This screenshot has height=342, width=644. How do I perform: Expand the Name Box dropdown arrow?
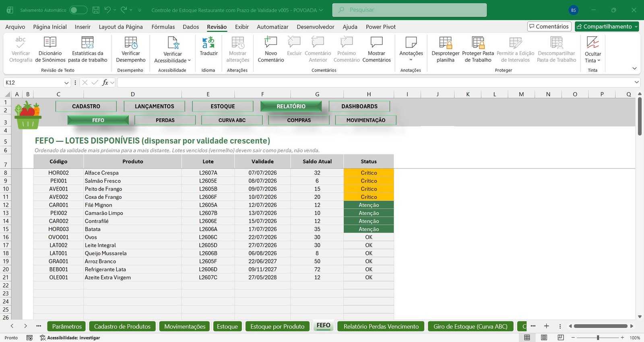[x=67, y=82]
